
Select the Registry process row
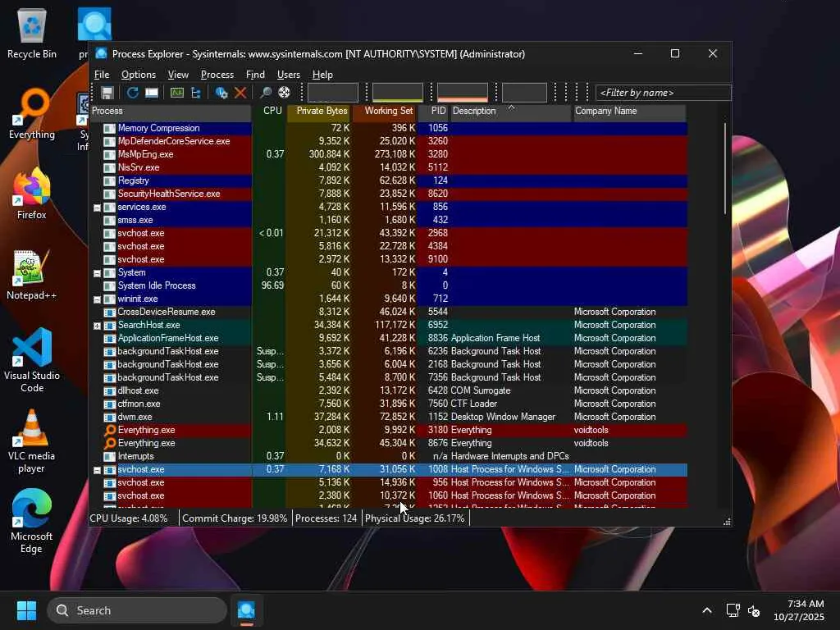point(388,180)
